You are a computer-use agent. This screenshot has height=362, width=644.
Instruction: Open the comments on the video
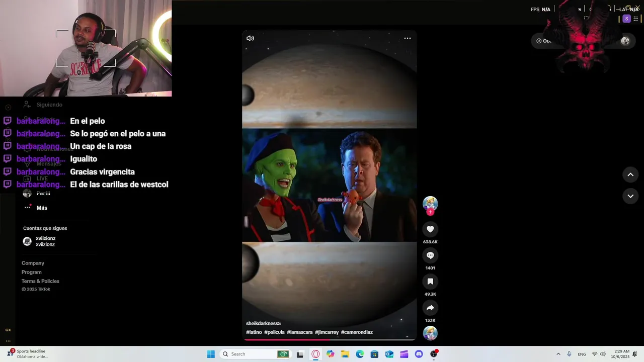click(x=430, y=255)
